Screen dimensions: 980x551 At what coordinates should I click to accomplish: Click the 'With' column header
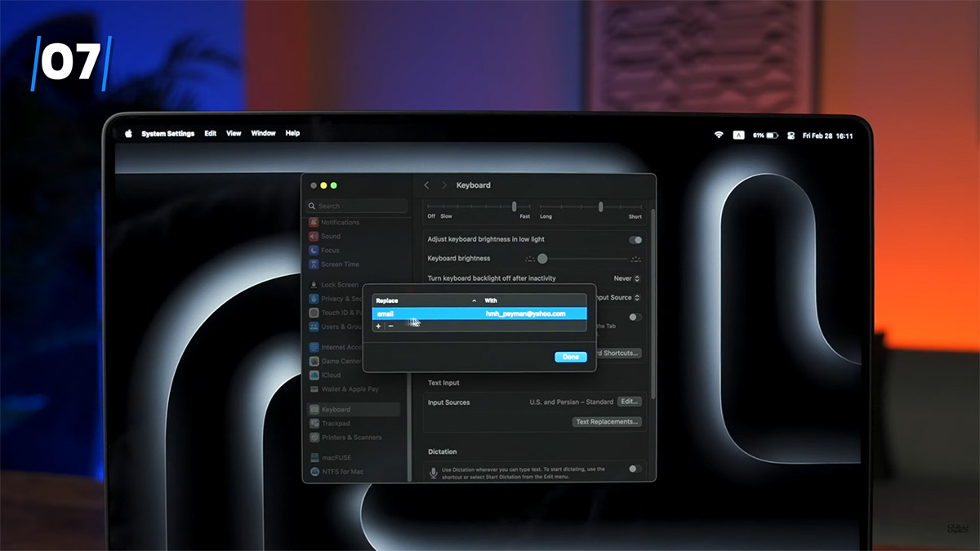pyautogui.click(x=491, y=300)
